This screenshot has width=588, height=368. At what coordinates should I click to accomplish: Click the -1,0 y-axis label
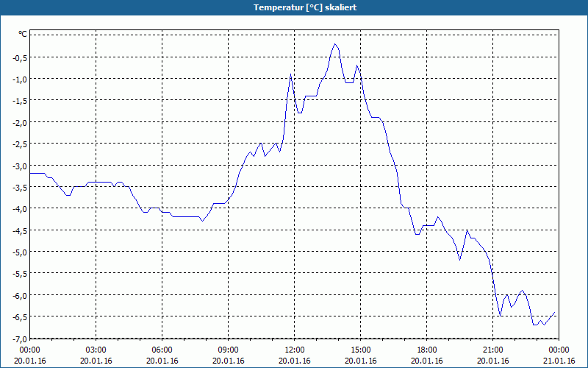[x=21, y=79]
